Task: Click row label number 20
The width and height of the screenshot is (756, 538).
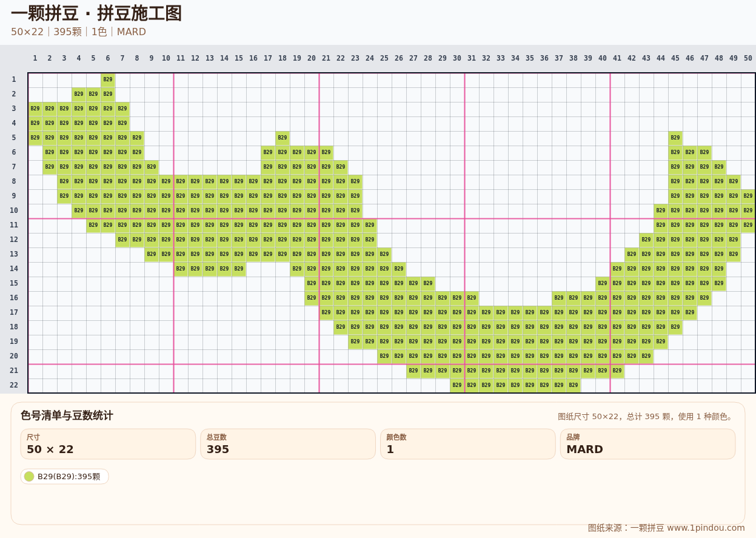Action: [x=14, y=357]
